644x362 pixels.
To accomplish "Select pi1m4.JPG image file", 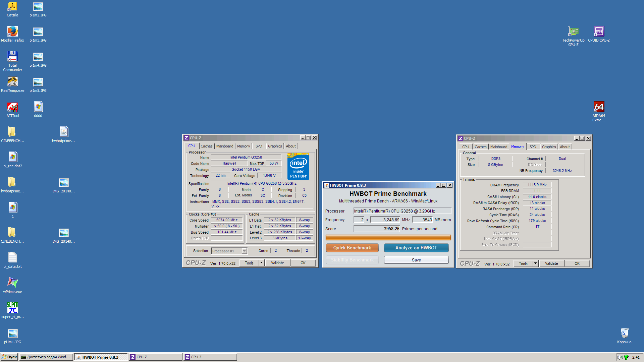I will coord(38,59).
